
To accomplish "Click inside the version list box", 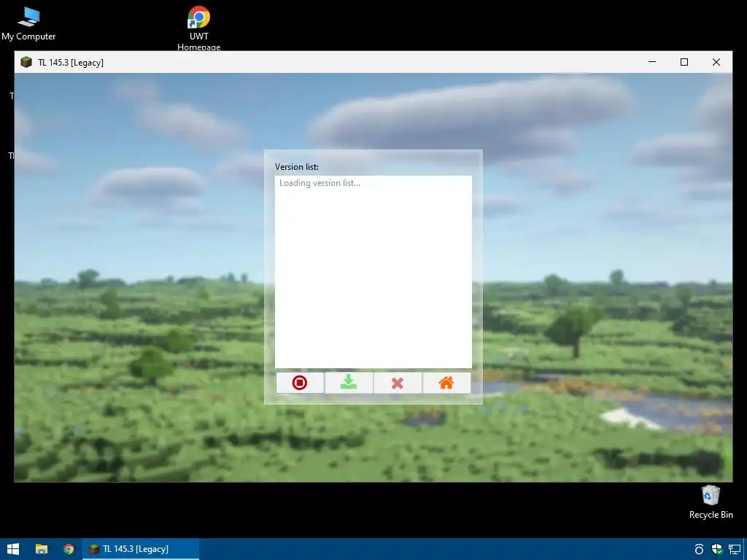I will (373, 272).
